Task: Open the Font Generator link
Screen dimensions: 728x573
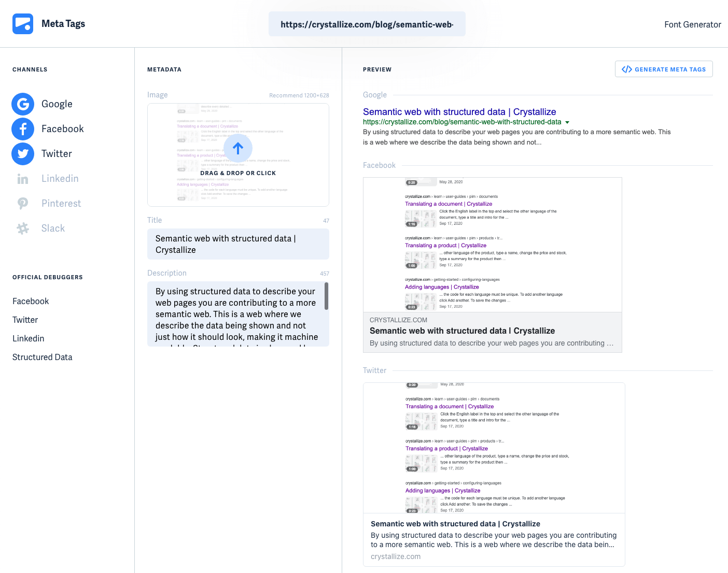Action: [x=693, y=24]
